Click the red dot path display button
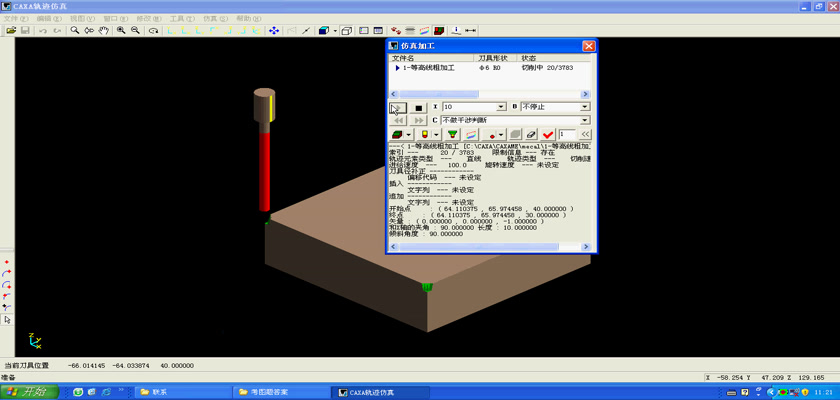The height and width of the screenshot is (400, 840). [x=491, y=134]
